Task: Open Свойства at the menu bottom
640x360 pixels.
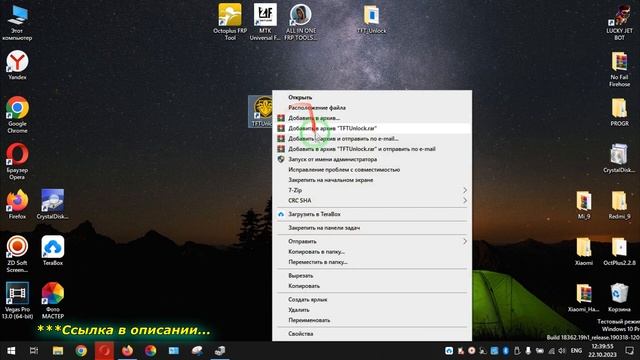Action: click(x=372, y=333)
